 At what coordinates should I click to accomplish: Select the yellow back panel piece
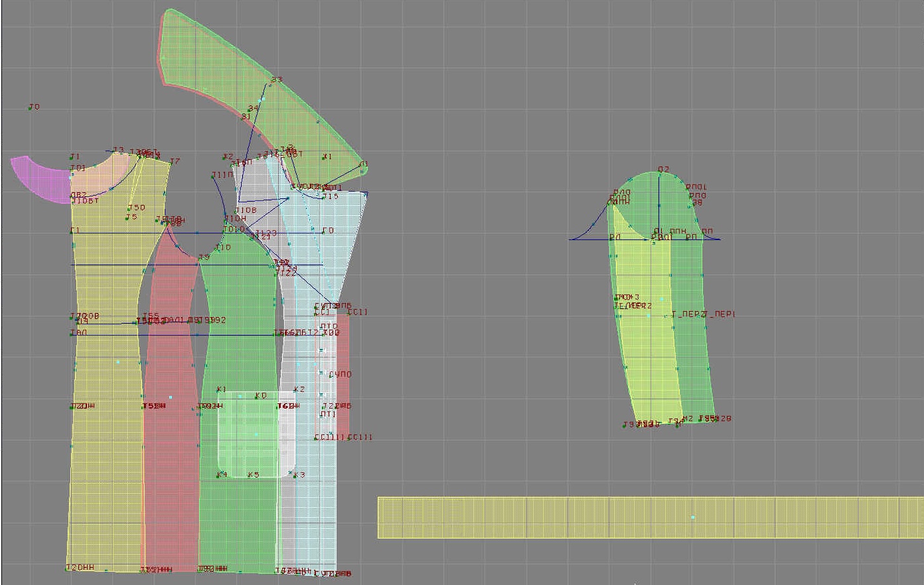click(105, 431)
